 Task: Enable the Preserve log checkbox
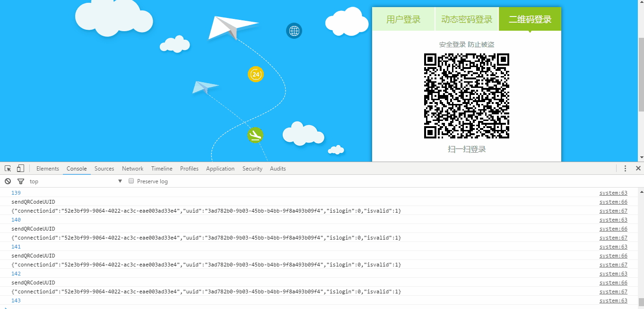click(x=132, y=181)
